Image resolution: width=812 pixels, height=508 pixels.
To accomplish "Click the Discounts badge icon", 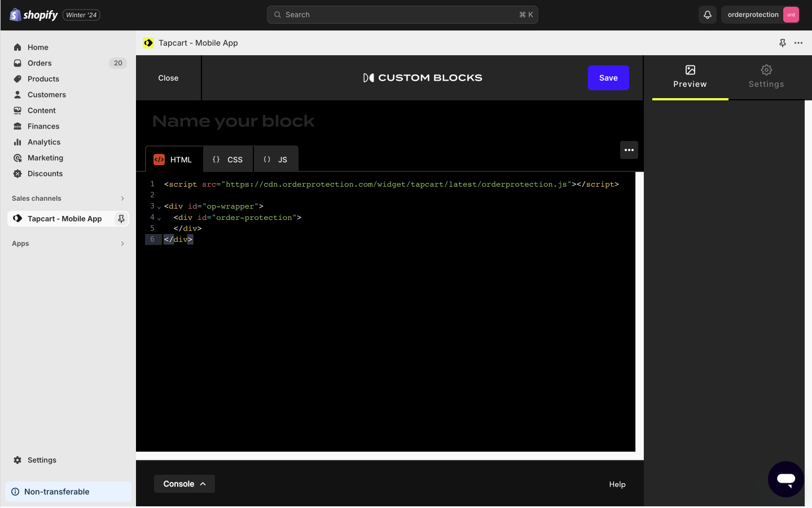I will pyautogui.click(x=17, y=174).
